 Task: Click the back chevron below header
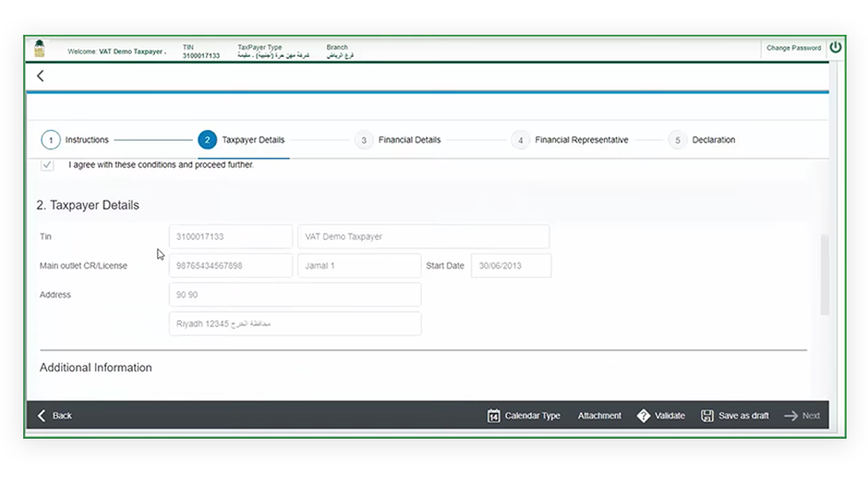[40, 76]
